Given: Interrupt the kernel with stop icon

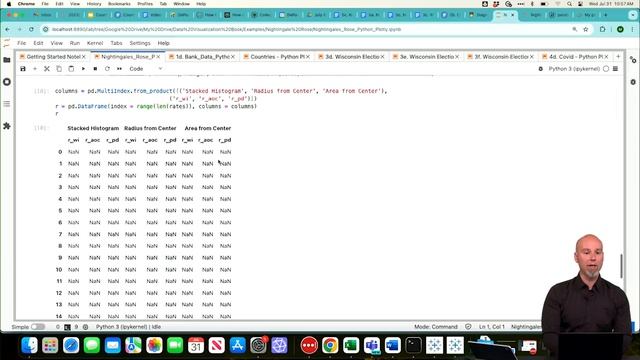Looking at the screenshot, I should click(95, 69).
